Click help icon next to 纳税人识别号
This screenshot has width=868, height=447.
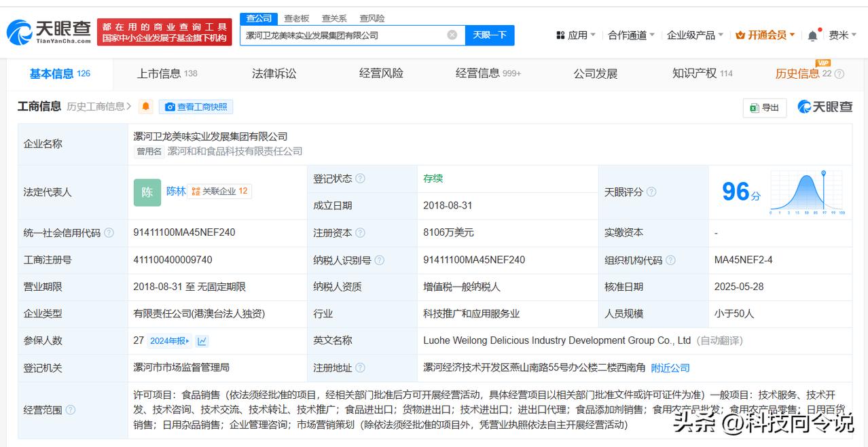pos(379,260)
